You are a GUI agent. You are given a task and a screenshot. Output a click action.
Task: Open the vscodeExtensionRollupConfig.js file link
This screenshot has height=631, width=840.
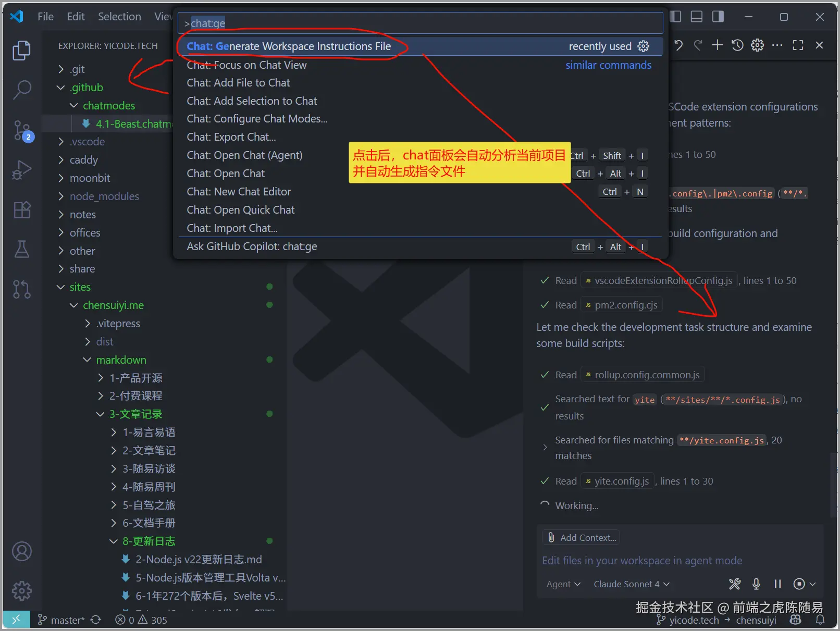point(659,281)
